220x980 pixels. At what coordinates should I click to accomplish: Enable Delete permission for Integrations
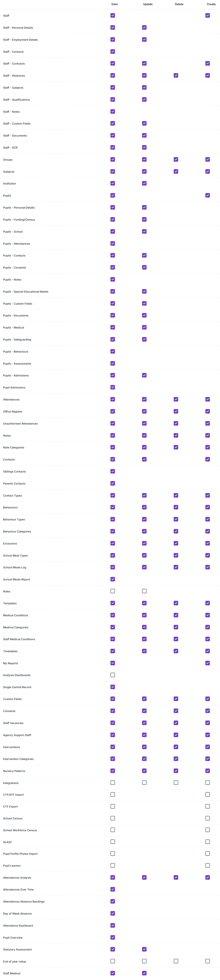pyautogui.click(x=176, y=783)
